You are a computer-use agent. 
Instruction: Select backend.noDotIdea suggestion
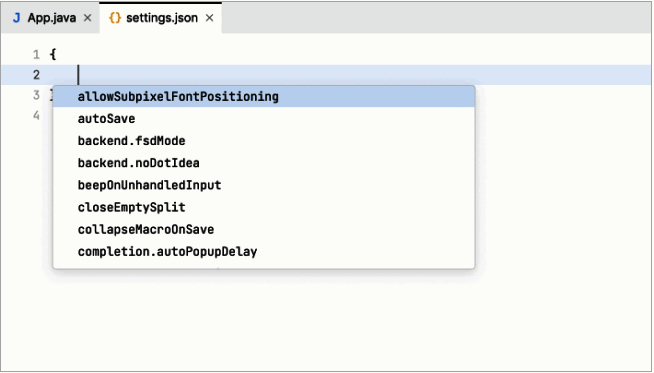264,163
